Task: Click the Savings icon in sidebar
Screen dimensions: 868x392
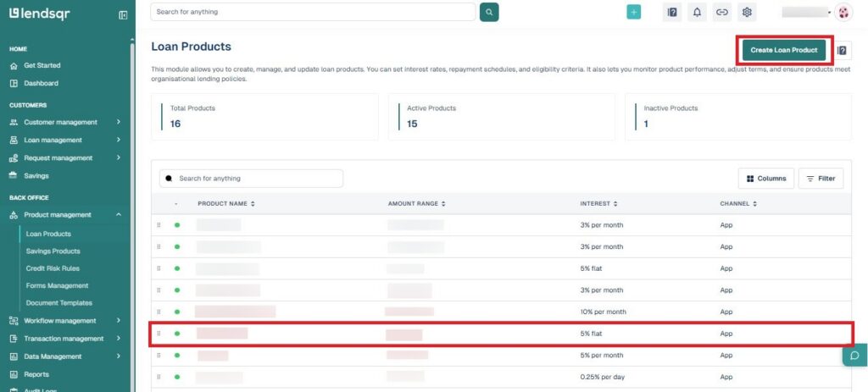Action: (14, 176)
